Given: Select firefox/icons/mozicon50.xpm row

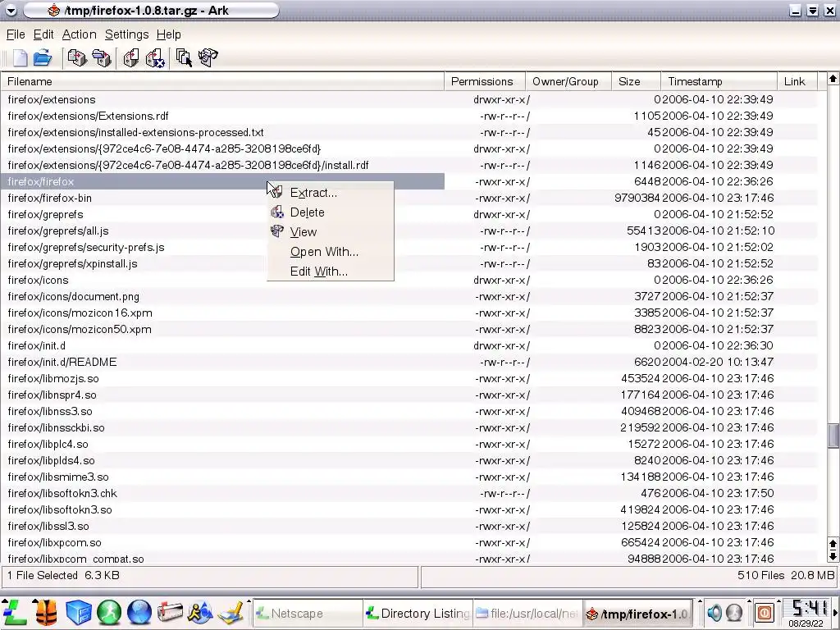Looking at the screenshot, I should point(409,330).
